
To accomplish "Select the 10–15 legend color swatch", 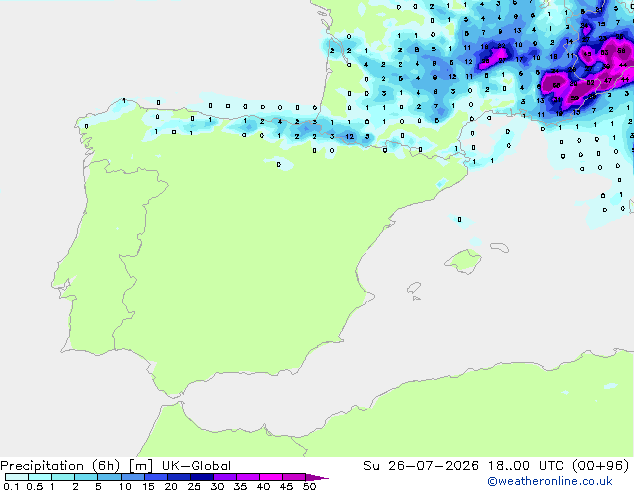I will click(133, 477).
